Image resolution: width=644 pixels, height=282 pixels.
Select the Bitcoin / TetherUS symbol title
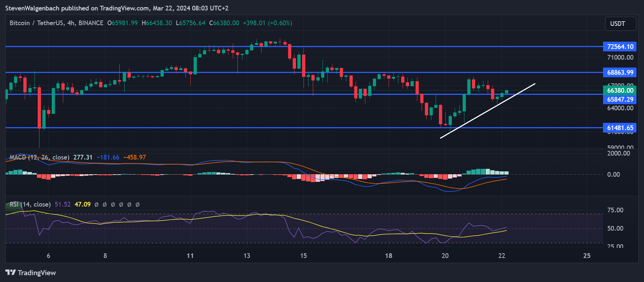(56, 23)
